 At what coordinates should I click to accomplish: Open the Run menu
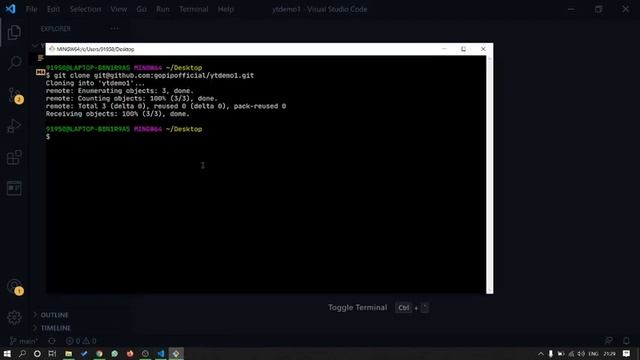pyautogui.click(x=163, y=9)
